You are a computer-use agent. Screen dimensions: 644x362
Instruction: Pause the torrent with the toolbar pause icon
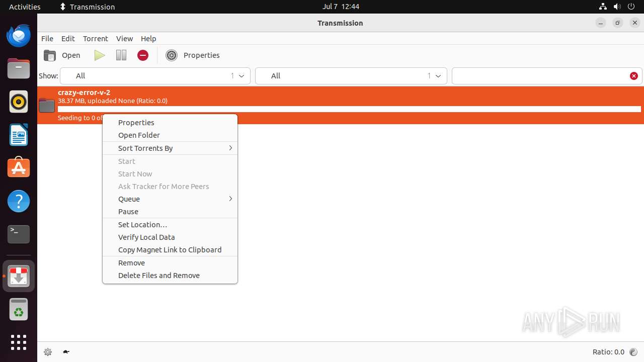pyautogui.click(x=121, y=55)
